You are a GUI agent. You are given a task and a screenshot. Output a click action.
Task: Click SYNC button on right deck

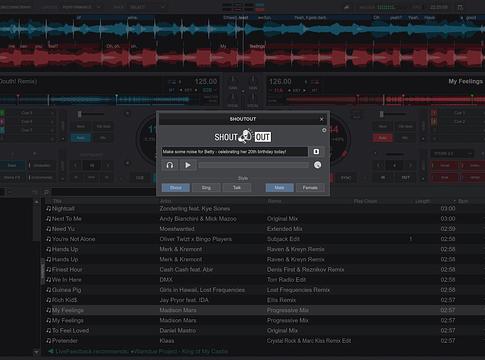tap(346, 178)
